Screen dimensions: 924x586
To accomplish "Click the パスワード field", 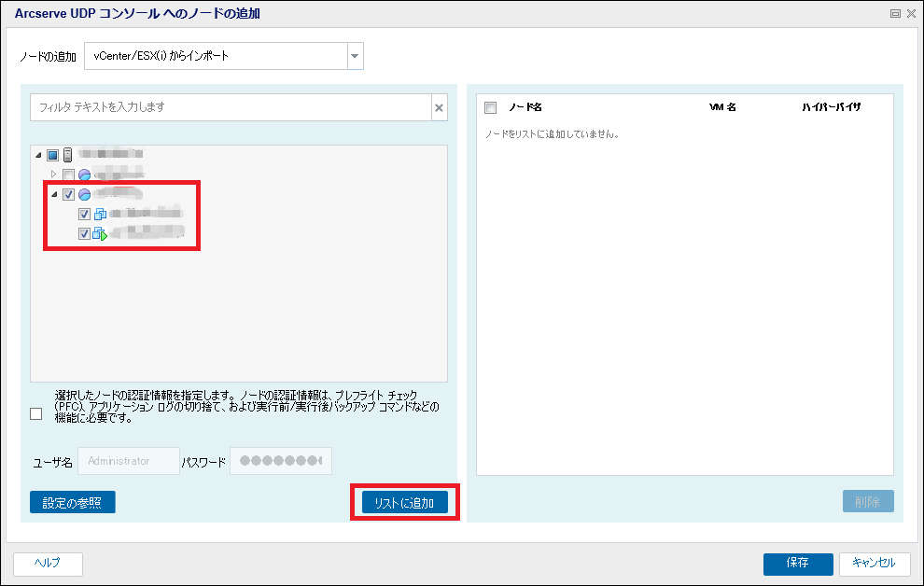I will click(x=281, y=461).
